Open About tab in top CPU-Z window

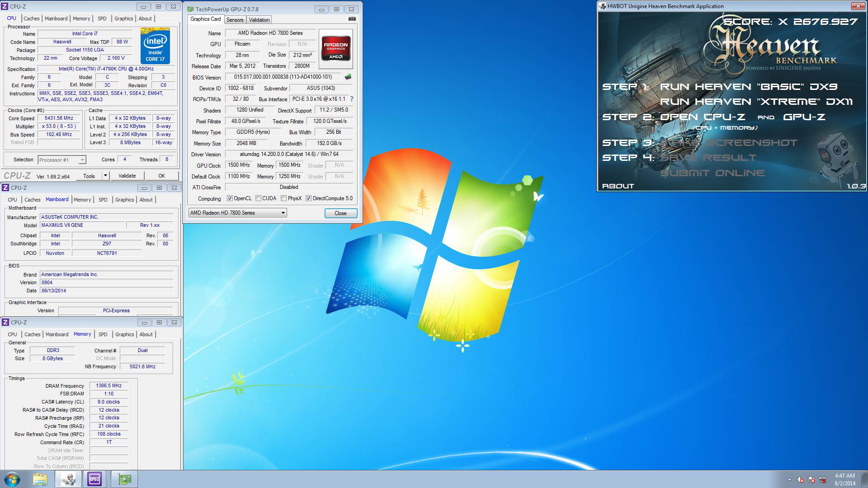coord(145,19)
